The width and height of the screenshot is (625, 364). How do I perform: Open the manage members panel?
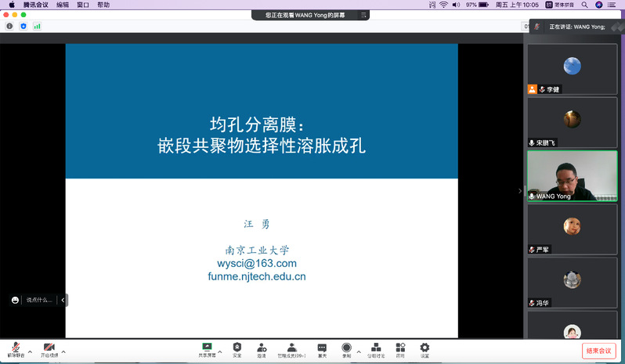click(x=291, y=348)
